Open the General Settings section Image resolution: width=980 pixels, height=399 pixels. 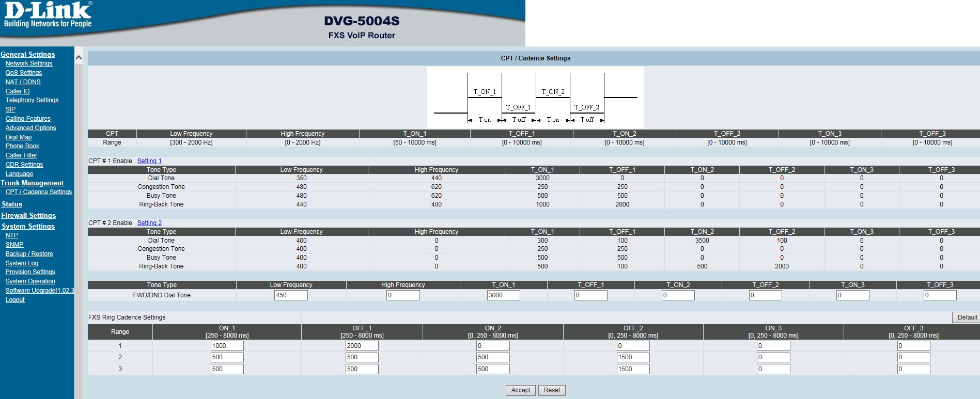28,54
